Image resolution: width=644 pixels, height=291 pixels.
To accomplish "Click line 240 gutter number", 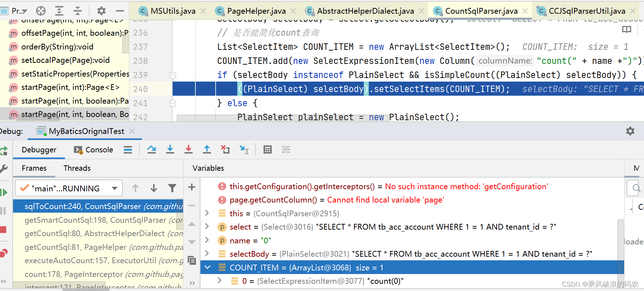I will click(x=141, y=89).
